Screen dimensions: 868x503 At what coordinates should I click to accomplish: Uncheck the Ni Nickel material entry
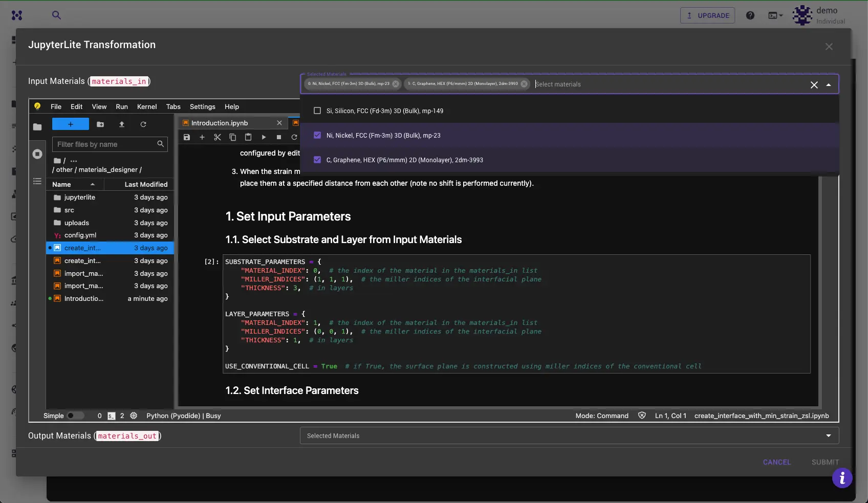pos(317,135)
